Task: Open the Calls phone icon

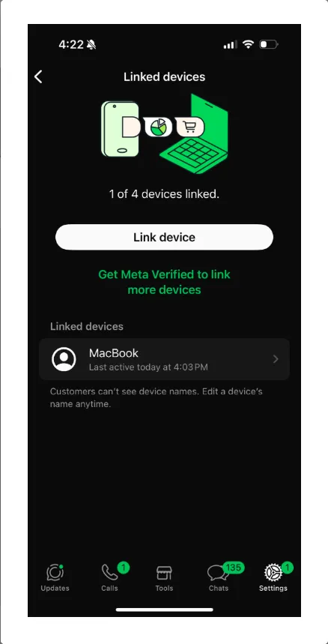Action: click(x=109, y=573)
